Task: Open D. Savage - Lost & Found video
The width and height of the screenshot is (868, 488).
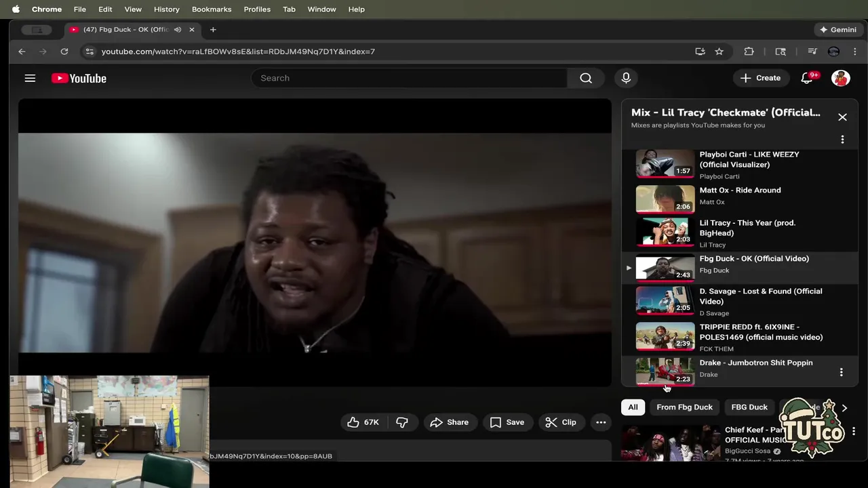Action: pyautogui.click(x=739, y=301)
